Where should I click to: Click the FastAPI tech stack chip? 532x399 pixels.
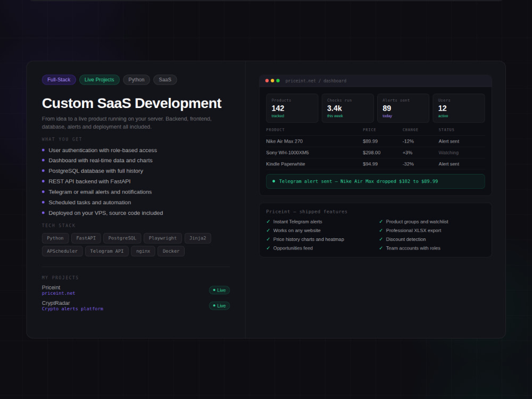[x=86, y=238]
